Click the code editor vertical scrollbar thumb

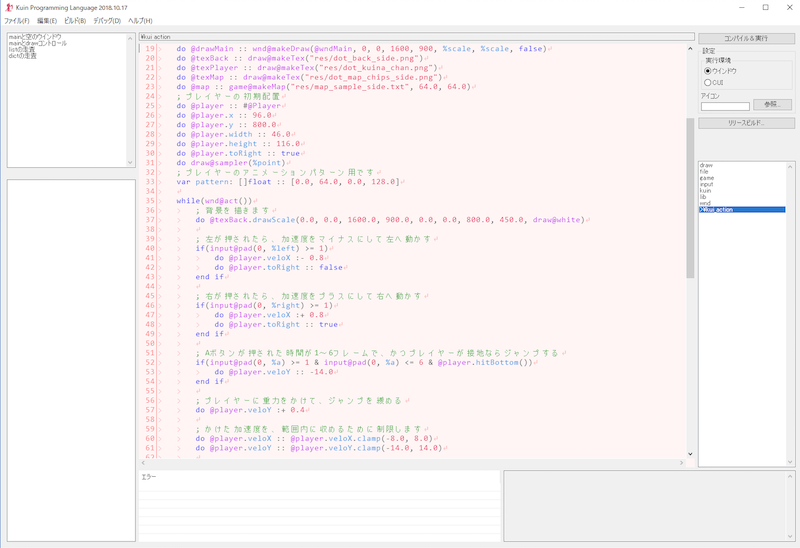pos(690,198)
